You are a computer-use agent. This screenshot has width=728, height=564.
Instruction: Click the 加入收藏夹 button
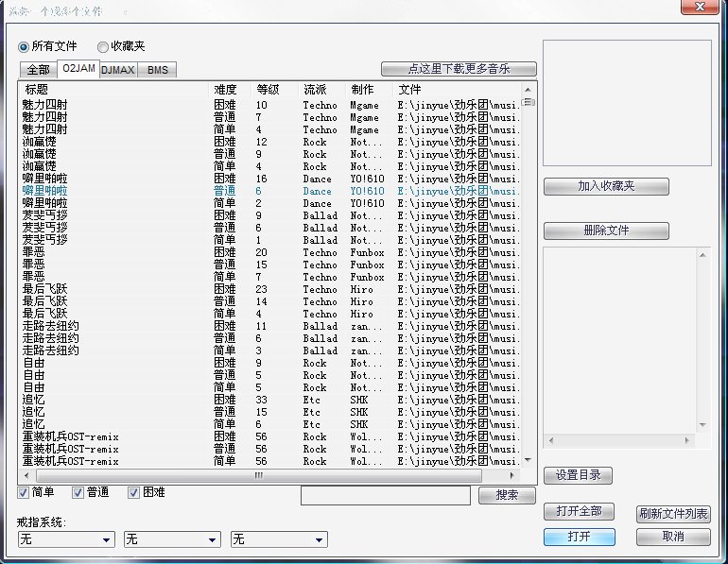[x=606, y=186]
